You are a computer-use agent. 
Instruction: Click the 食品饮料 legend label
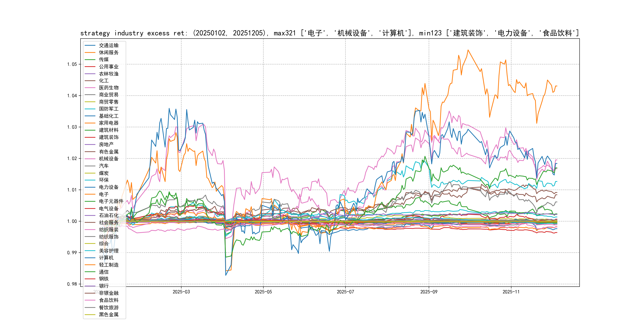point(109,300)
